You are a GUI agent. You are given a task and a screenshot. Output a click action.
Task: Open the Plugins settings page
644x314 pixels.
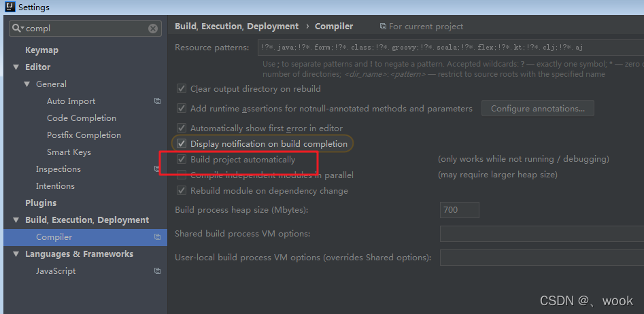coord(41,203)
